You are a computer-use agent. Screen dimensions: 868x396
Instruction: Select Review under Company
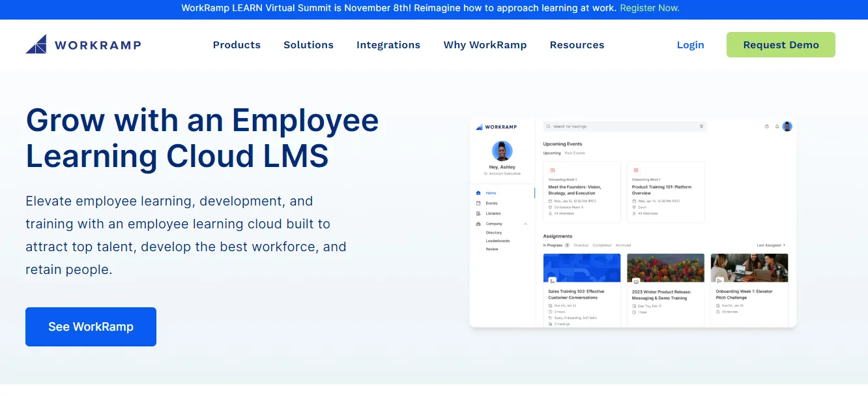[492, 249]
